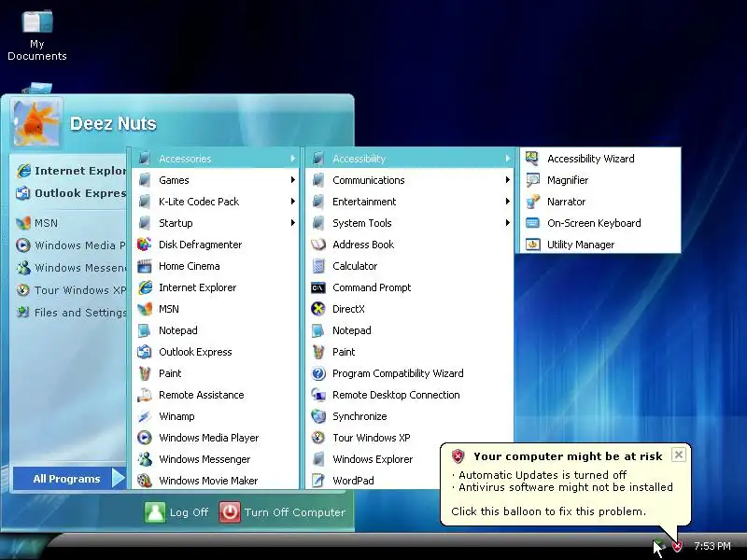Click the Synchronize icon
The width and height of the screenshot is (747, 560).
317,416
